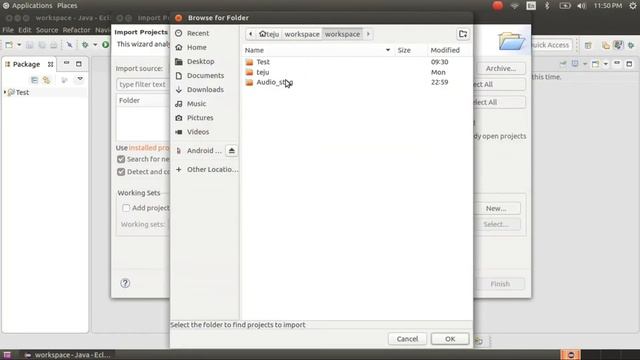Click the New... working set button
The image size is (640, 360).
click(496, 208)
